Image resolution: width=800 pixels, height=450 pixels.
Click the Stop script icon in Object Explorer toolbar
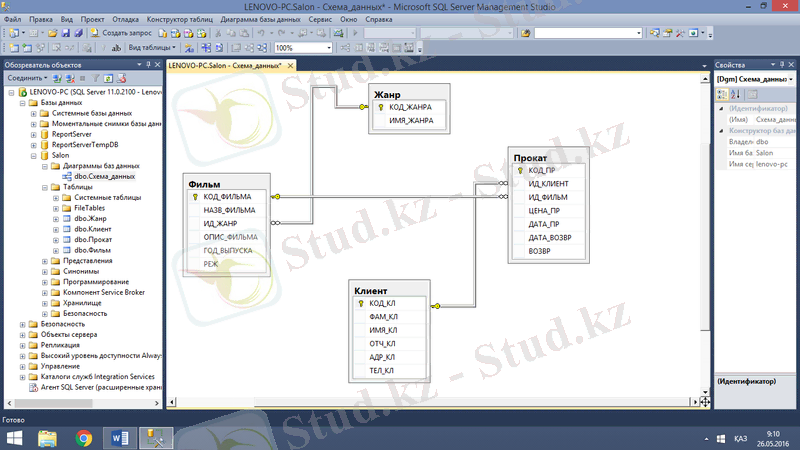pos(83,79)
